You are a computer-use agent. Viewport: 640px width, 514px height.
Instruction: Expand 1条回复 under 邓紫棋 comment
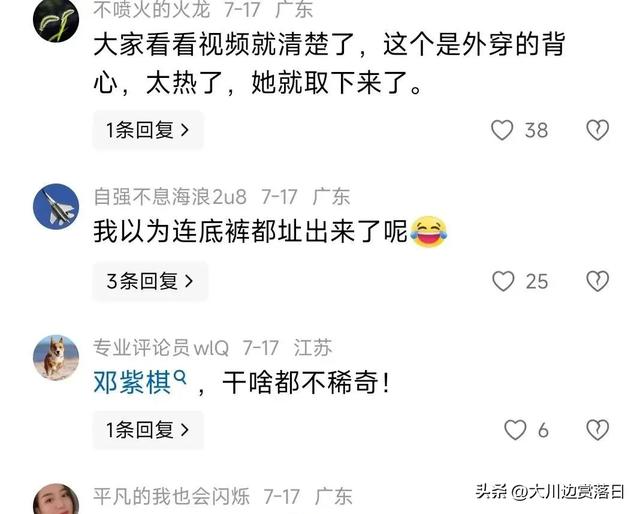click(148, 430)
